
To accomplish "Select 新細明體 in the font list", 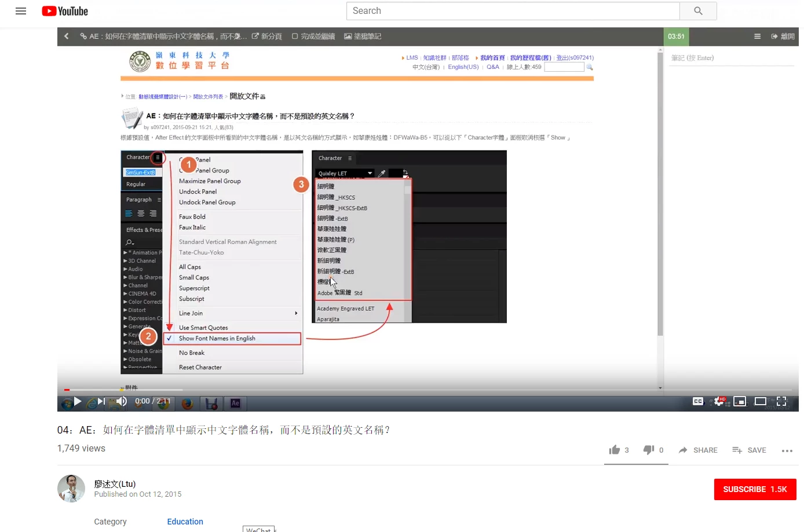I will click(329, 261).
